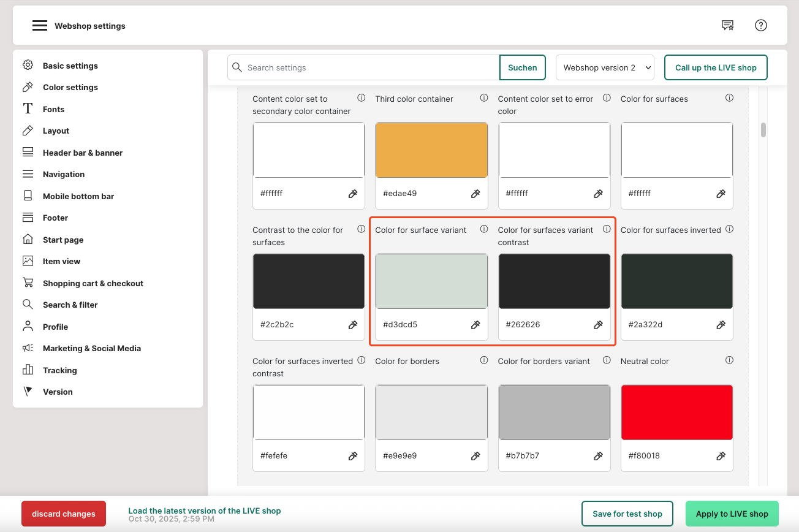Screen dimensions: 799x532
Task: Open Color settings in the sidebar
Action: point(70,88)
